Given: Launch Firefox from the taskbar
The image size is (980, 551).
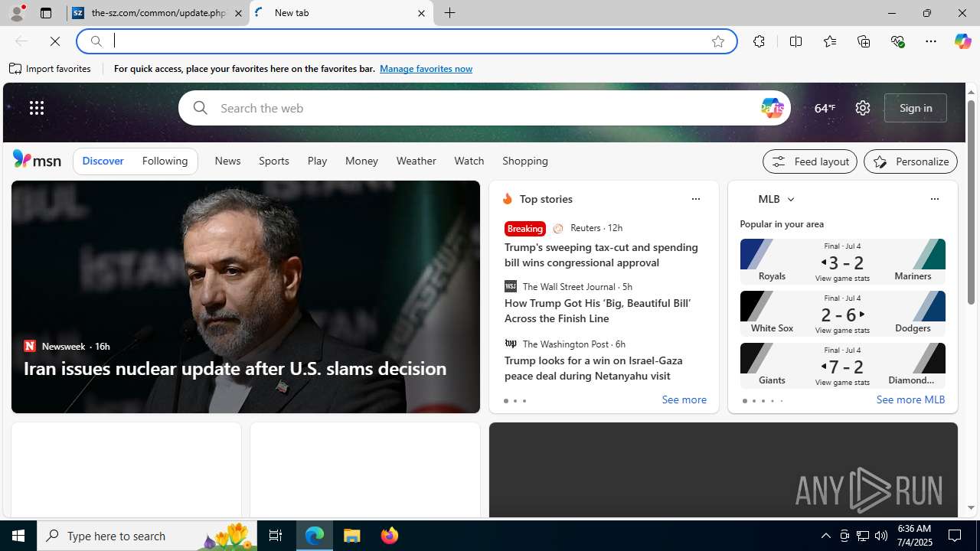Looking at the screenshot, I should click(x=390, y=536).
